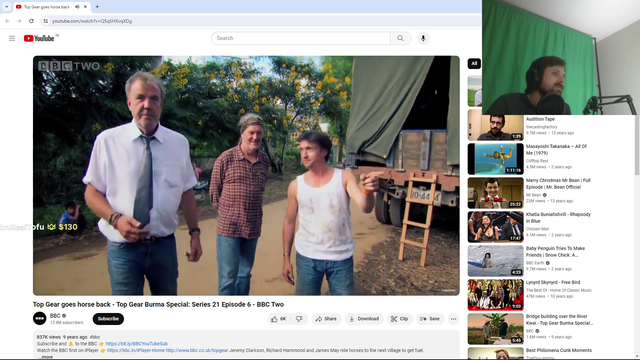Click Lynyrd Skynyrd - Free Bird title
This screenshot has width=640, height=360.
point(553,282)
